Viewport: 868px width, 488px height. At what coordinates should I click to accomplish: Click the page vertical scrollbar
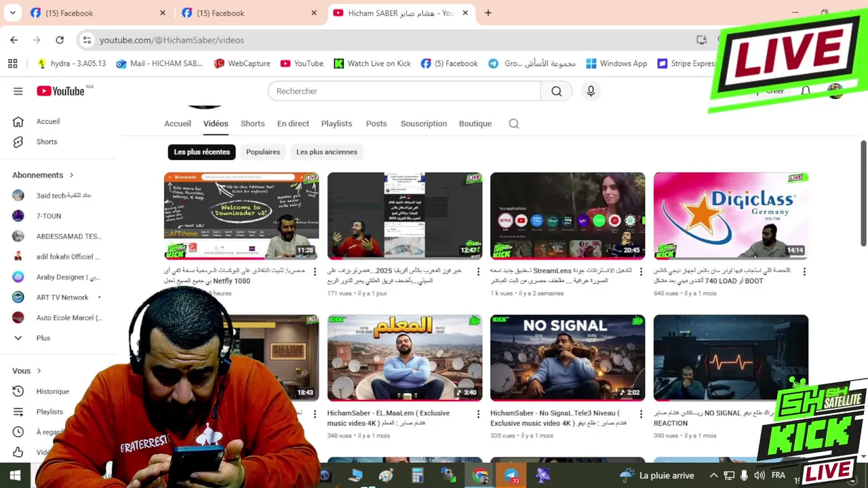(x=863, y=193)
